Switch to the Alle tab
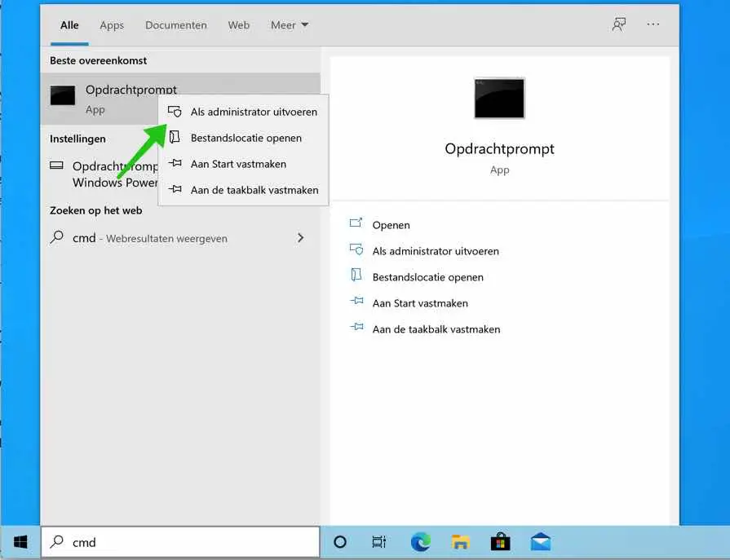The width and height of the screenshot is (730, 560). [x=69, y=25]
